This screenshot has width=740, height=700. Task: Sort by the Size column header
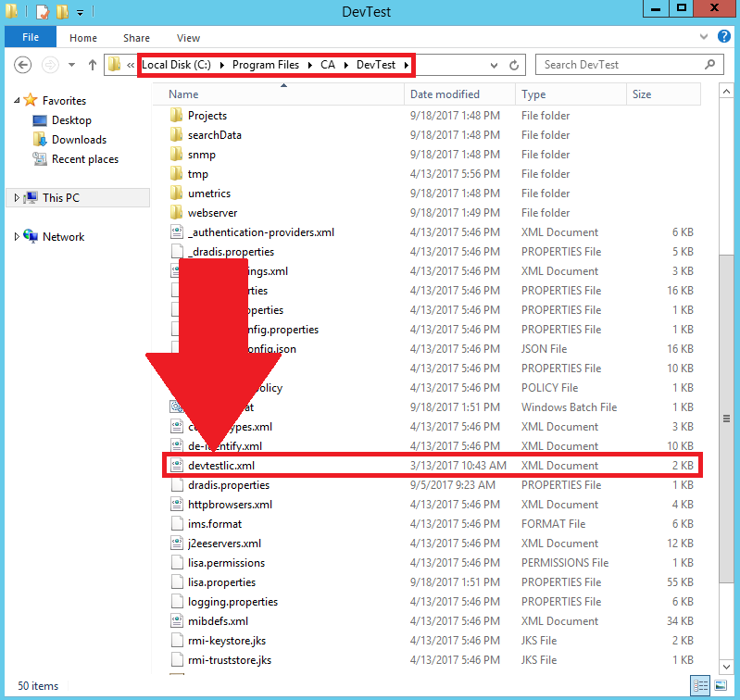[x=663, y=94]
